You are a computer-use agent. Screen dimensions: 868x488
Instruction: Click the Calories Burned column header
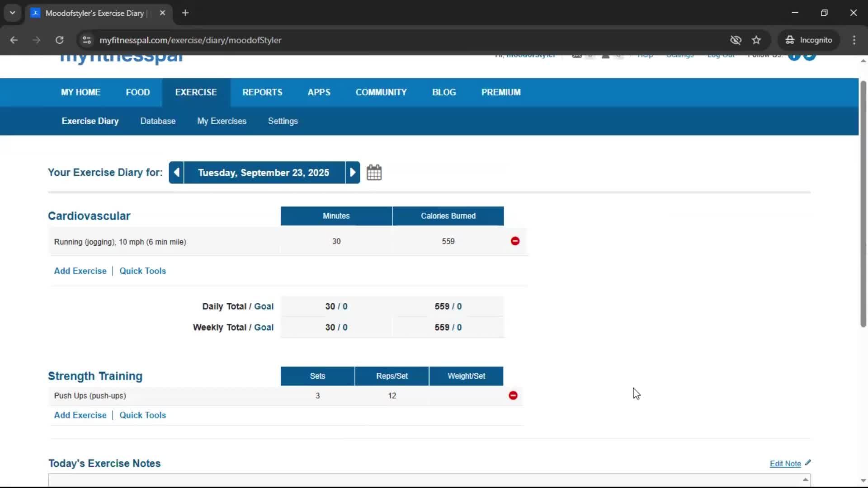(x=448, y=216)
